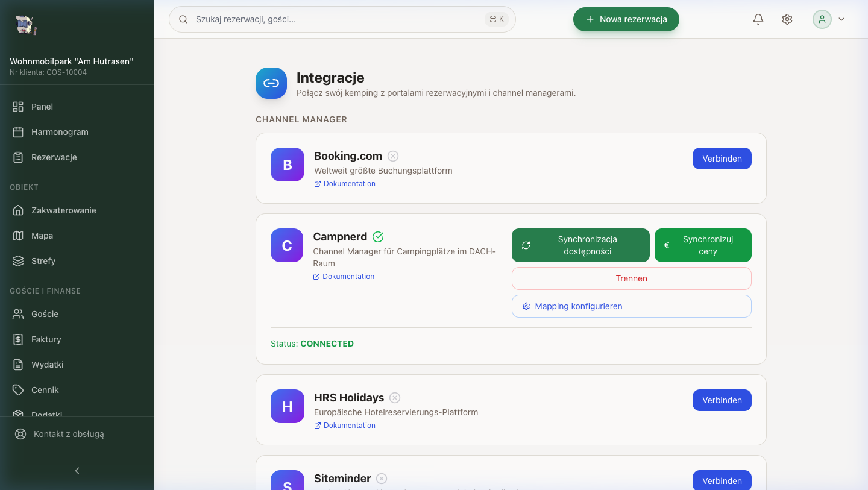Open the notifications bell
This screenshot has width=868, height=490.
(758, 19)
